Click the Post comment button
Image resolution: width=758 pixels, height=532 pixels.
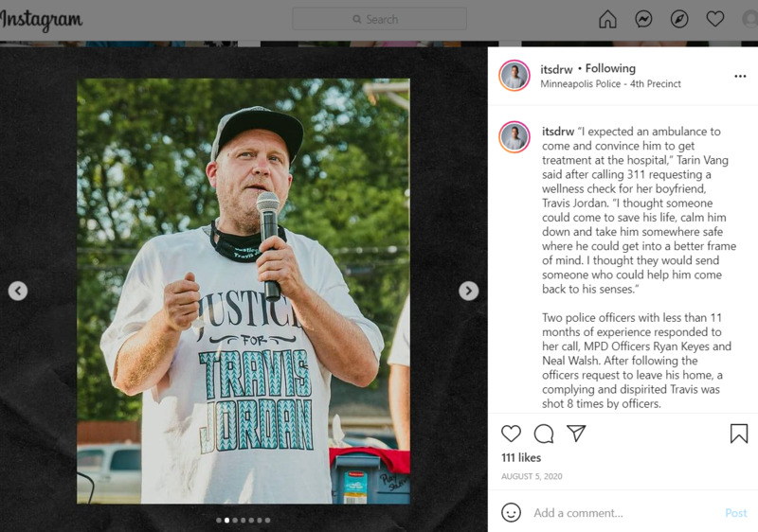pyautogui.click(x=736, y=513)
